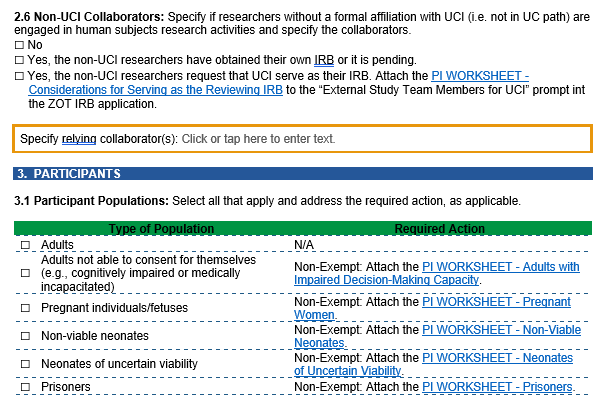The image size is (606, 407).
Task: Open the underlined IRB link
Action: [324, 61]
